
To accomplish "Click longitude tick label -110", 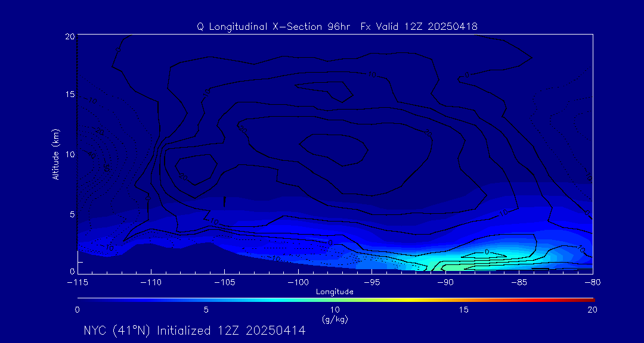I will pyautogui.click(x=151, y=283).
